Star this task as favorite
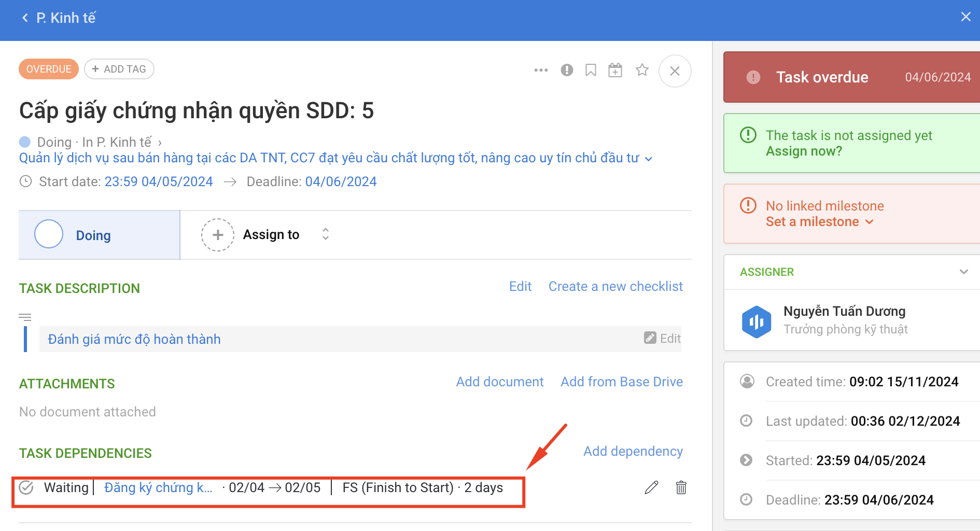Viewport: 980px width, 531px height. click(642, 69)
